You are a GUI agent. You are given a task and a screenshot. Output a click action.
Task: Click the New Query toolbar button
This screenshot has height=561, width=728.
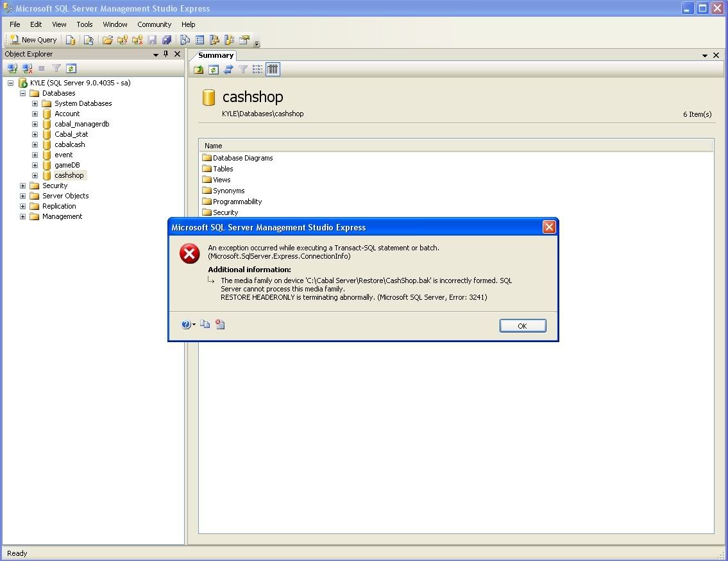(x=33, y=40)
